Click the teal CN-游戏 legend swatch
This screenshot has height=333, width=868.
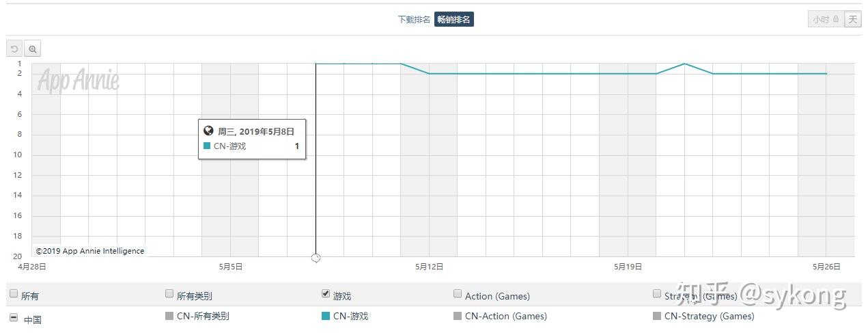tap(326, 316)
